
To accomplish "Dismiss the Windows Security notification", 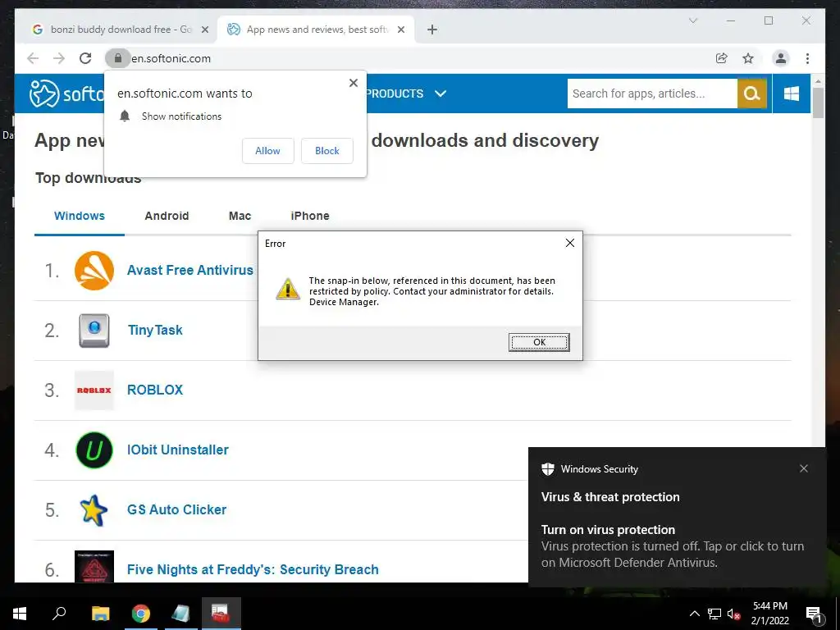I will tap(804, 468).
